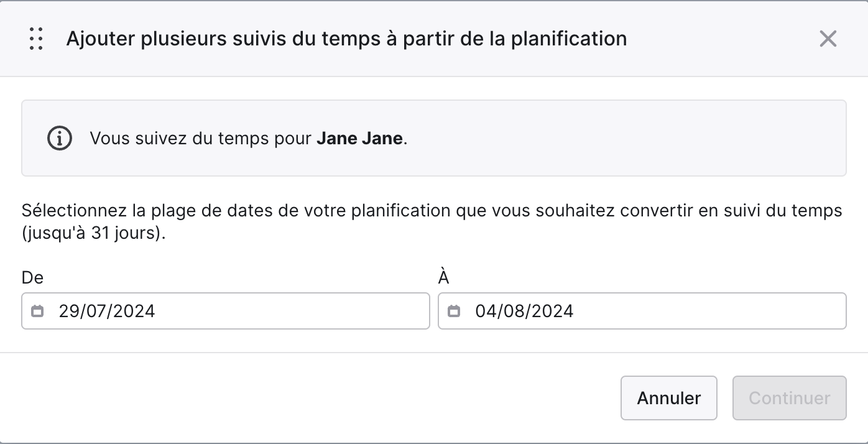Click the 'À' field label
Screen dimensions: 868x444
coord(444,277)
